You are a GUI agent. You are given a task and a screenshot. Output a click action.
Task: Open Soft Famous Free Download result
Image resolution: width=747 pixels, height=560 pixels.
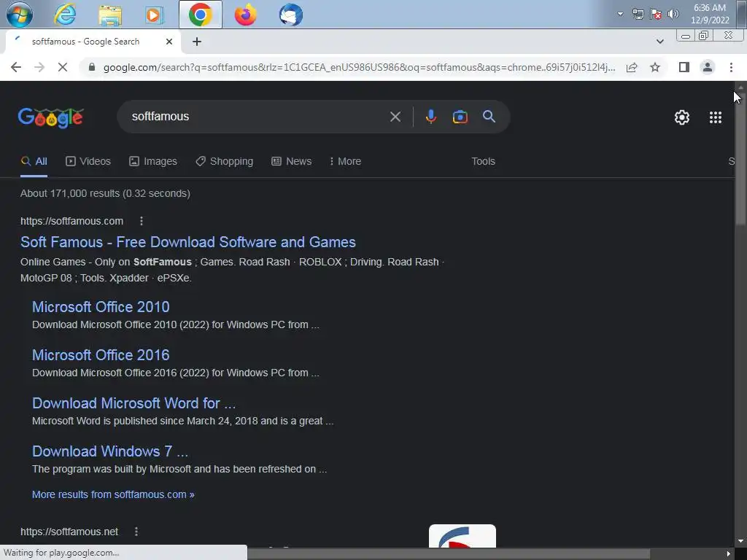point(188,242)
